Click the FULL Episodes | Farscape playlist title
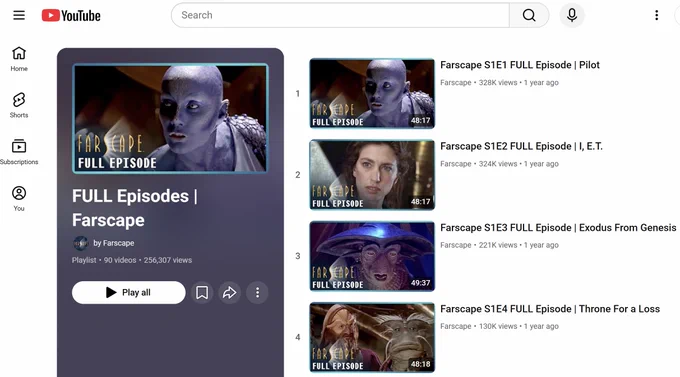Viewport: 680px width, 377px height. coord(135,208)
